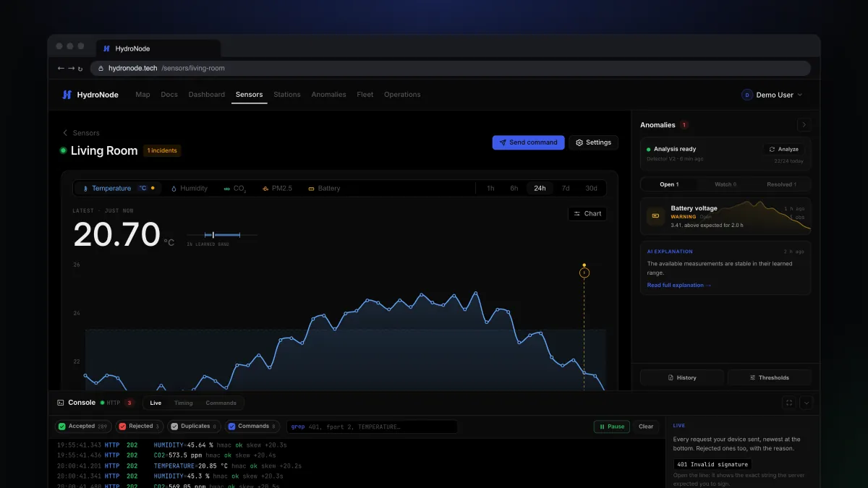
Task: Click the Console terminal icon
Action: [61, 403]
